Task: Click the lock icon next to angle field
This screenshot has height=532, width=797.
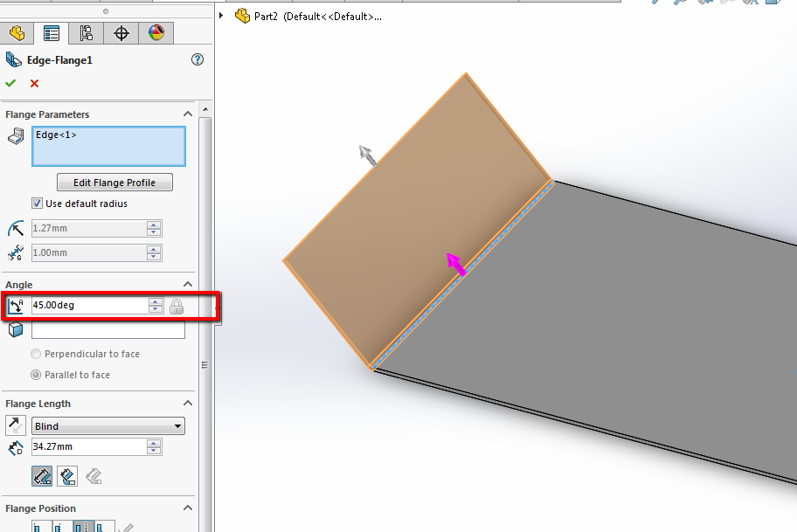Action: 177,307
